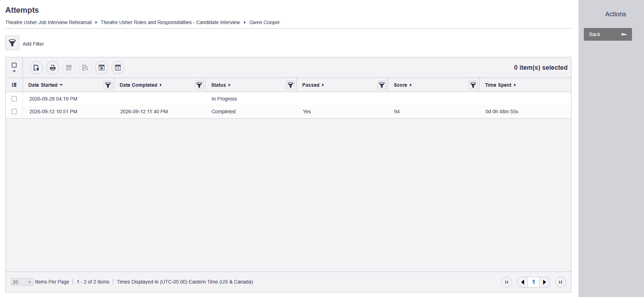
Task: Go to the first page
Action: pos(507,282)
